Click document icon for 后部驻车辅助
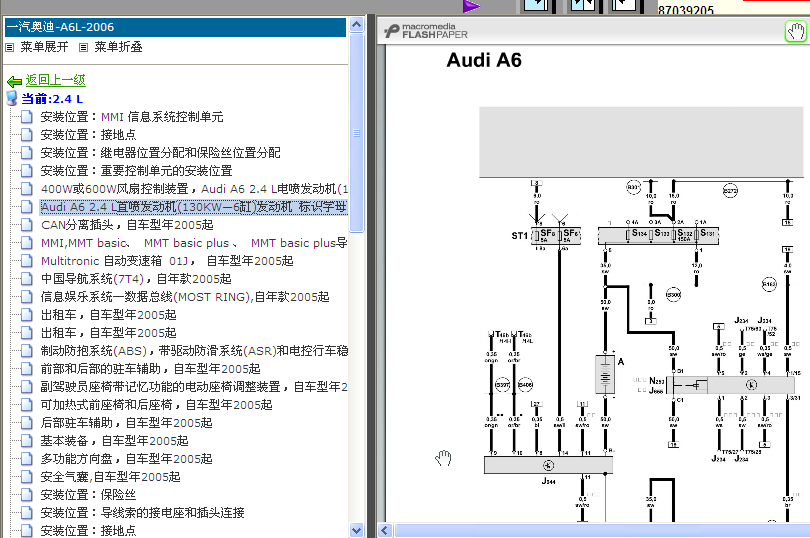 click(x=27, y=423)
